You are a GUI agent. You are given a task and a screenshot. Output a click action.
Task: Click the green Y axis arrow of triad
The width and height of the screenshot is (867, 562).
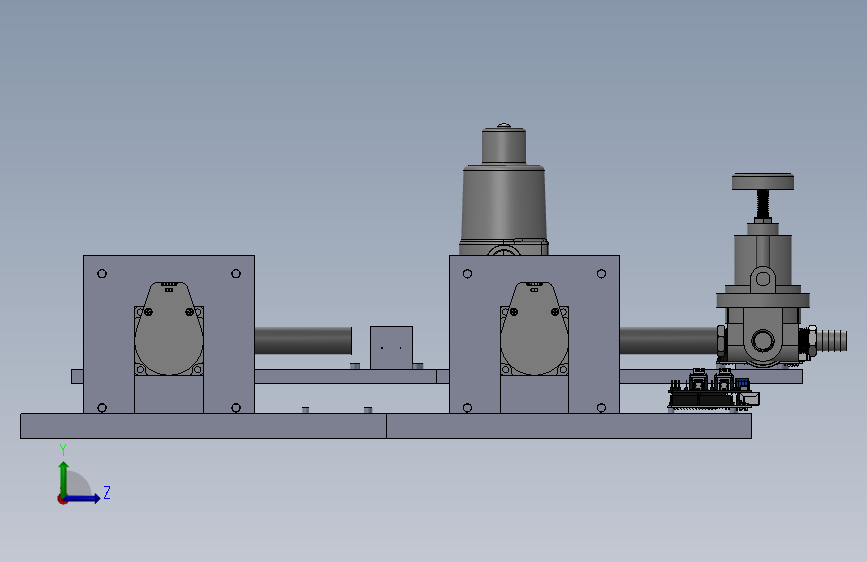point(64,478)
